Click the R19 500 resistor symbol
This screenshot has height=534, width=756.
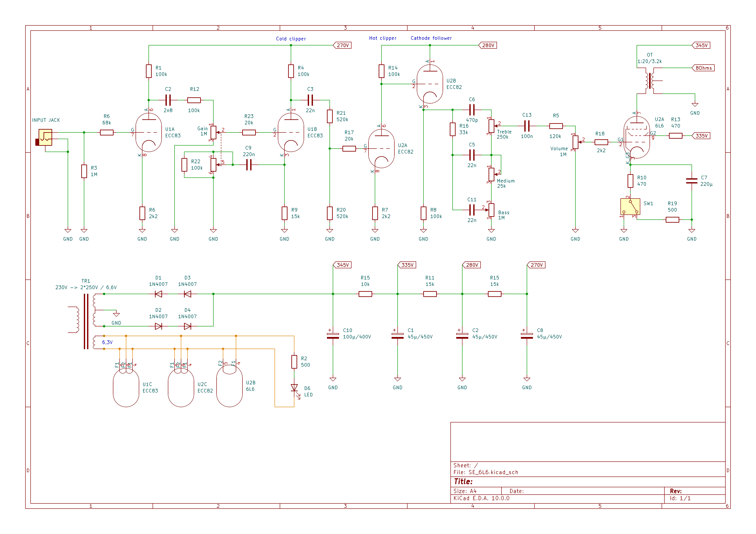coord(672,220)
